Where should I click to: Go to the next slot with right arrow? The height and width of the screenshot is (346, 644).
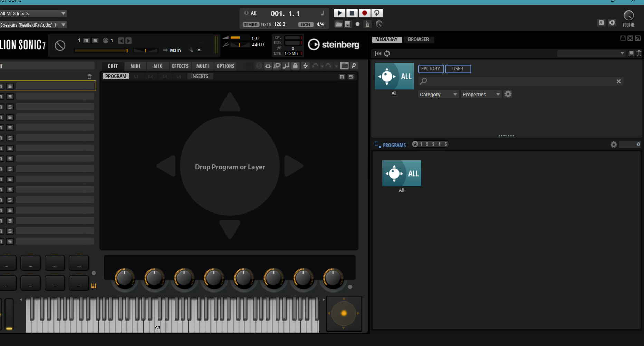[128, 41]
